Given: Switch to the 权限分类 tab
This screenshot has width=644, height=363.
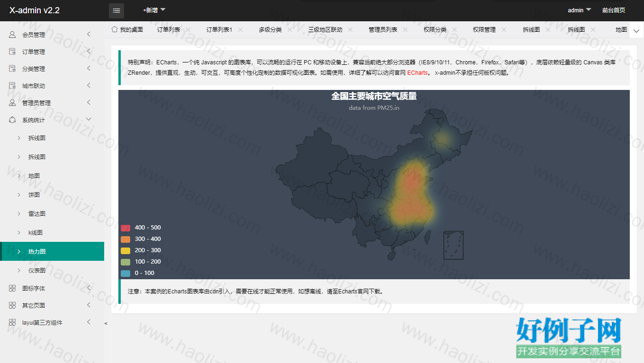Looking at the screenshot, I should (435, 29).
